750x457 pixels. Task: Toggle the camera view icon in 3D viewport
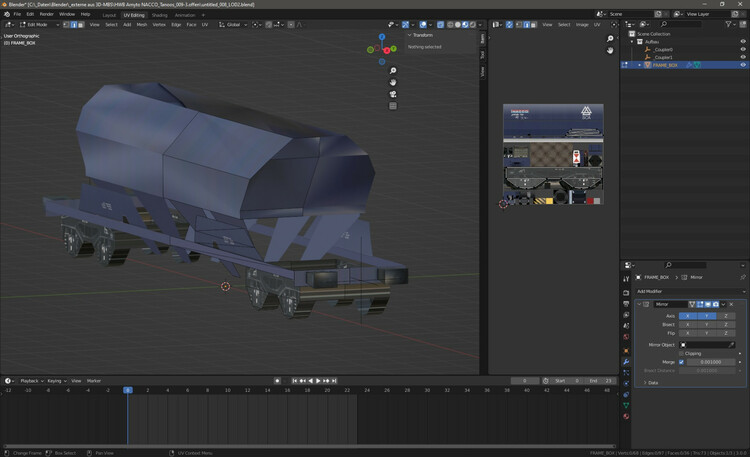[393, 94]
